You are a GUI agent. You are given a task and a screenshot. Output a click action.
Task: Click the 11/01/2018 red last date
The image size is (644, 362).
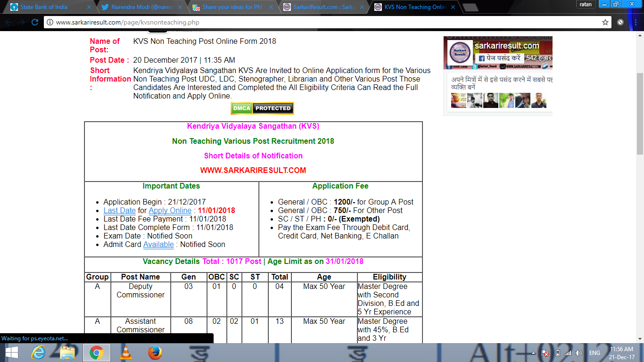[216, 210]
